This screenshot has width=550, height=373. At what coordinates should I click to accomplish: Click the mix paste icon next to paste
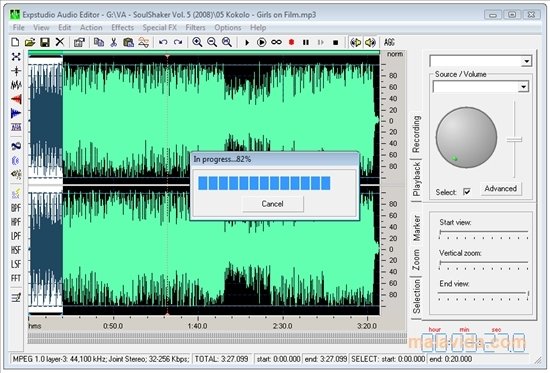click(143, 42)
